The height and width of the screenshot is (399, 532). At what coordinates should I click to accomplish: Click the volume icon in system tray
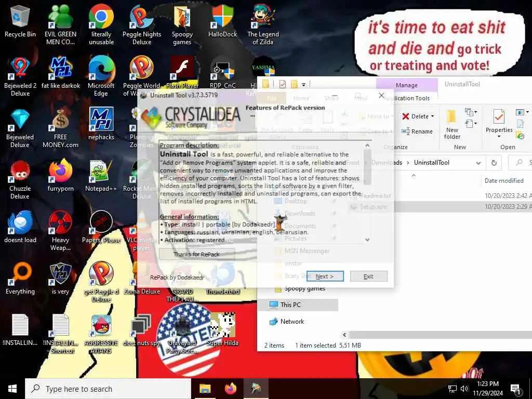(x=464, y=389)
